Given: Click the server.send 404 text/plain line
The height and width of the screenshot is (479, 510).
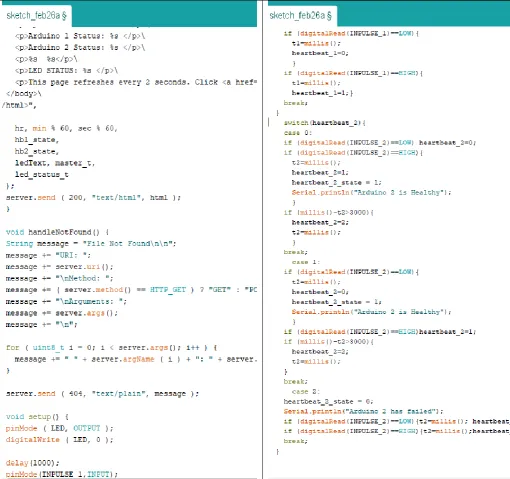Looking at the screenshot, I should tap(102, 394).
